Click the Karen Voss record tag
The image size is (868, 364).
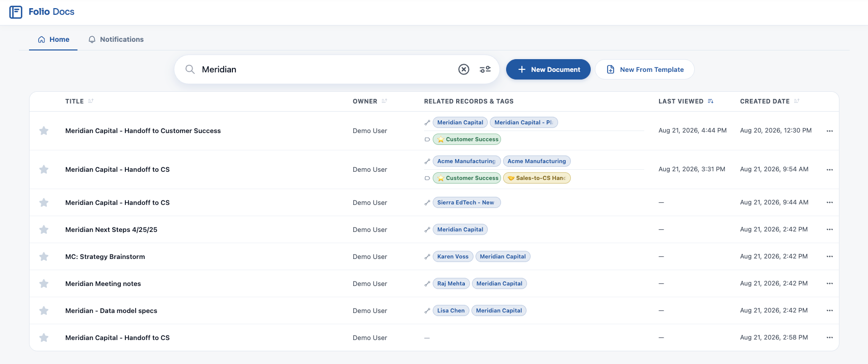pyautogui.click(x=453, y=256)
